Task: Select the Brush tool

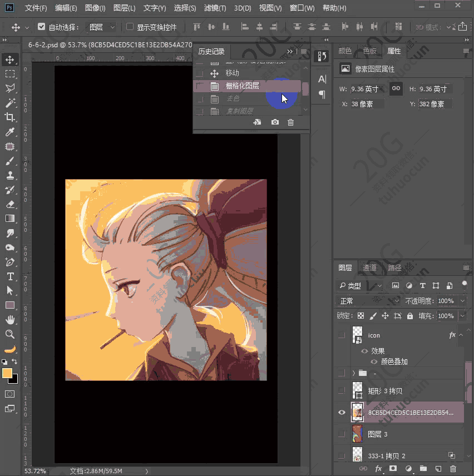Action: tap(9, 161)
